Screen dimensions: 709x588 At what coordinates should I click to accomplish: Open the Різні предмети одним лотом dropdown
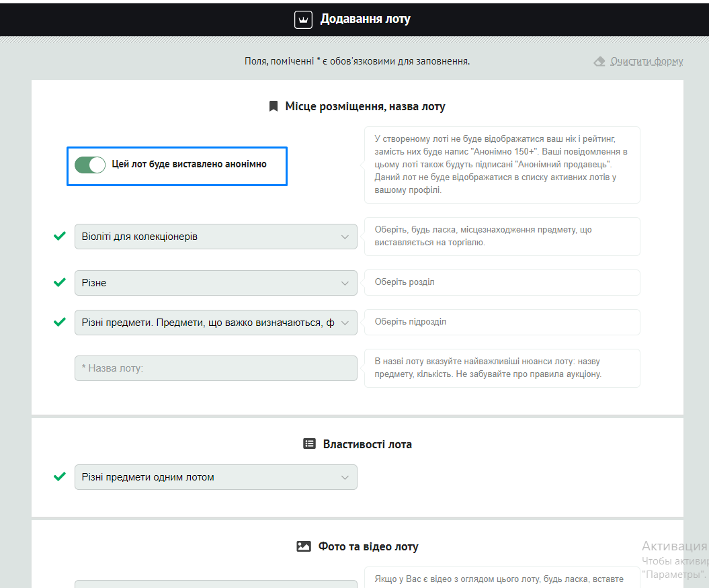pyautogui.click(x=216, y=477)
